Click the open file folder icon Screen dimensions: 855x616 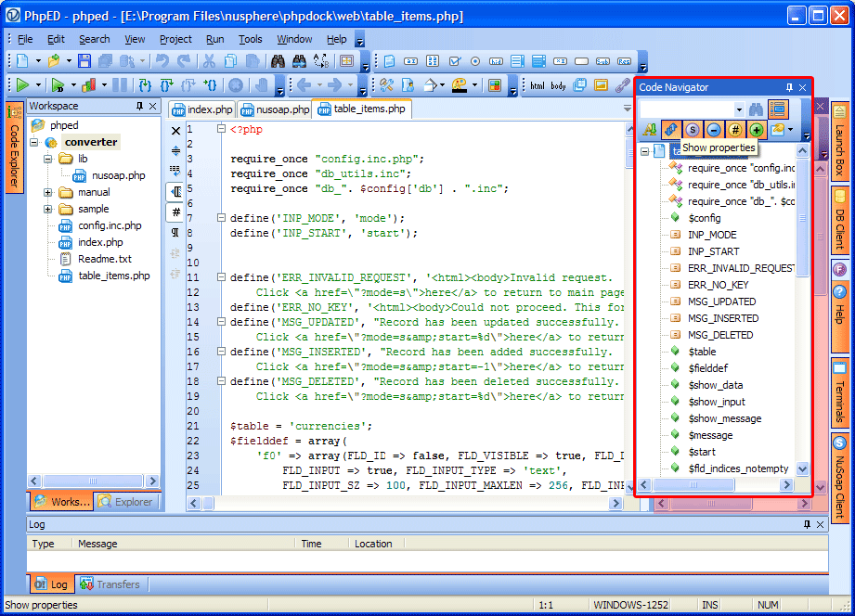tap(54, 61)
